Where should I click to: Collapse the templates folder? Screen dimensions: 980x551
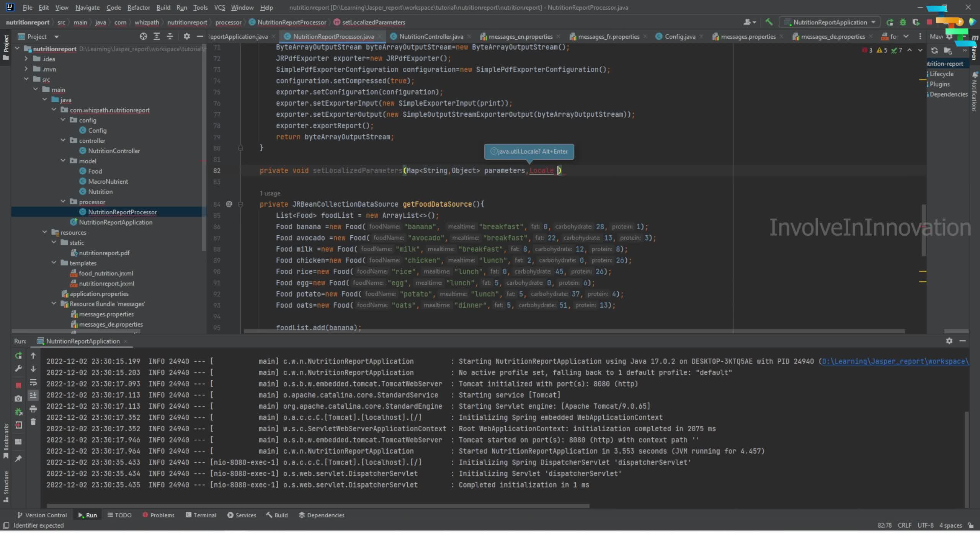click(54, 263)
